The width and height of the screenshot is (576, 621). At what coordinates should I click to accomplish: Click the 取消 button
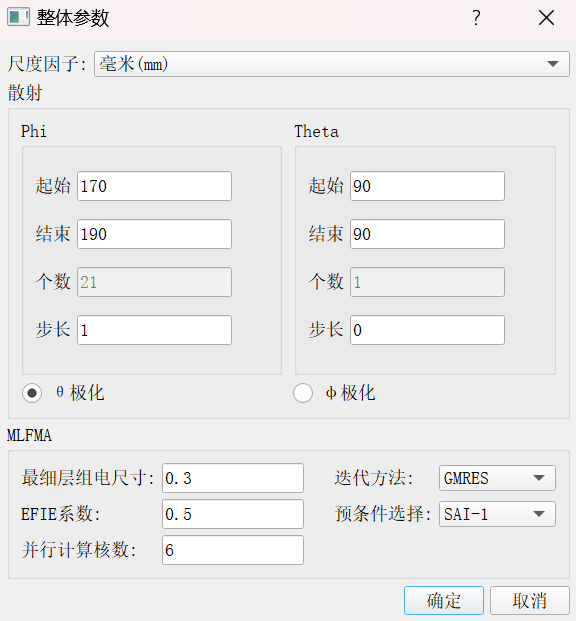click(x=530, y=600)
